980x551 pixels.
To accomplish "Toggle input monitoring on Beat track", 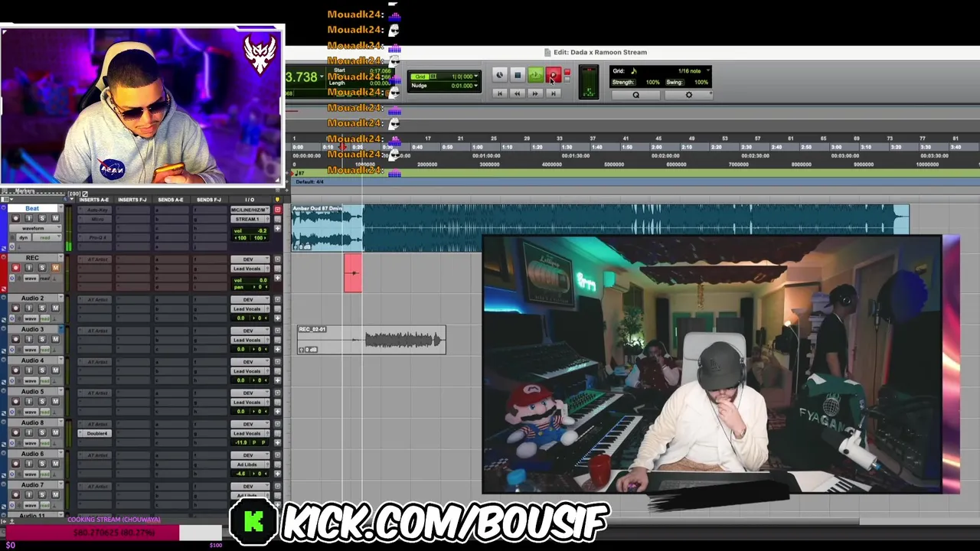I will click(28, 219).
